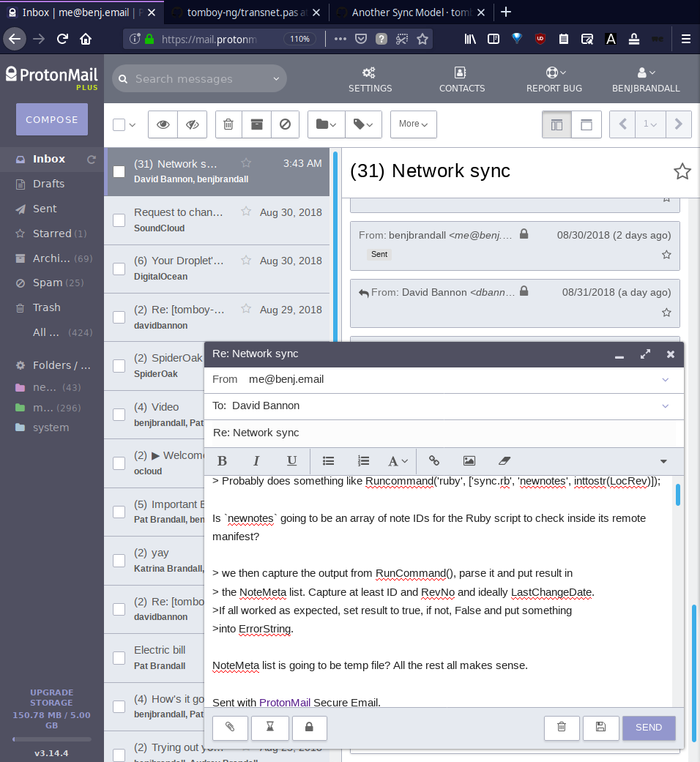
Task: Check the SpiderOak message checkbox
Action: click(x=119, y=366)
